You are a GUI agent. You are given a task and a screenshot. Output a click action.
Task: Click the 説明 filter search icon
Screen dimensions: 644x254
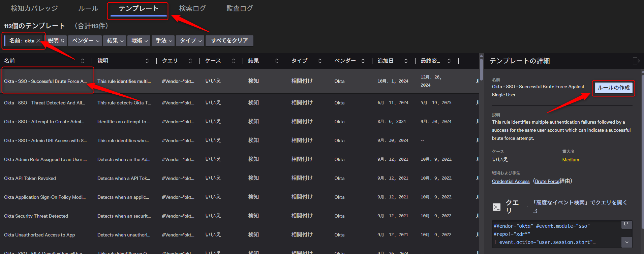coord(63,41)
